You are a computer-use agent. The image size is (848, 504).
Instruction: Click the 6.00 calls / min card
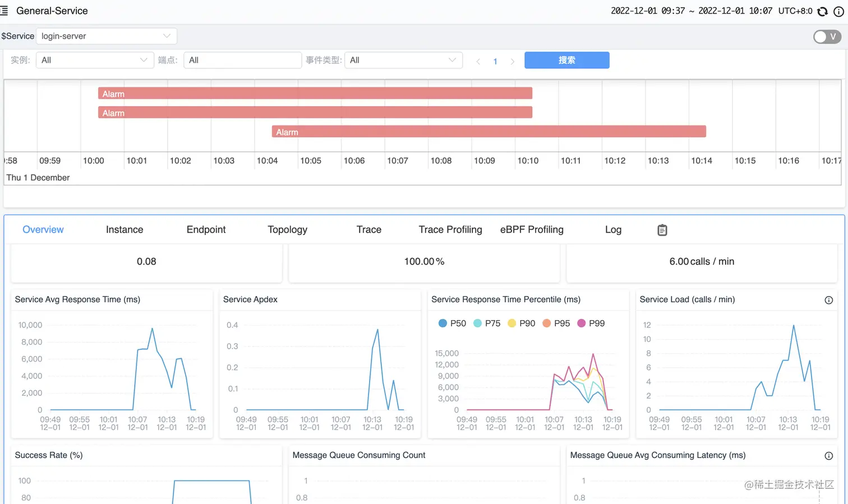coord(702,262)
